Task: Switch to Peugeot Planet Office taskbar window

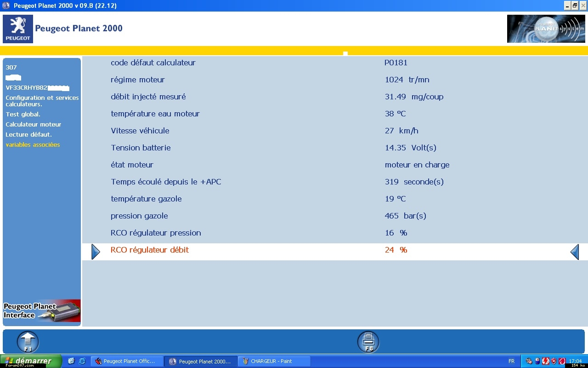Action: tap(127, 361)
